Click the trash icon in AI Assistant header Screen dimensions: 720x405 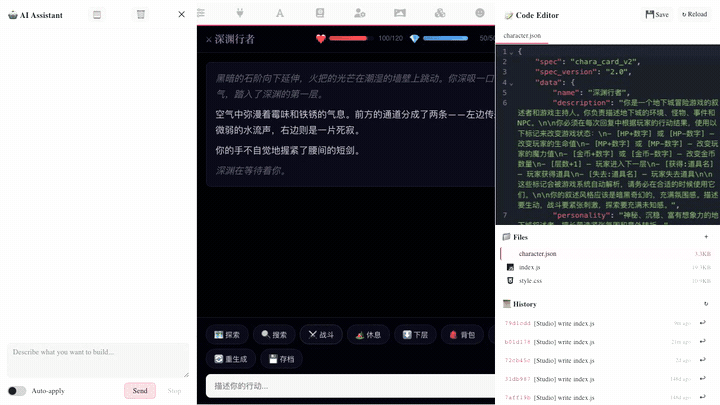141,15
